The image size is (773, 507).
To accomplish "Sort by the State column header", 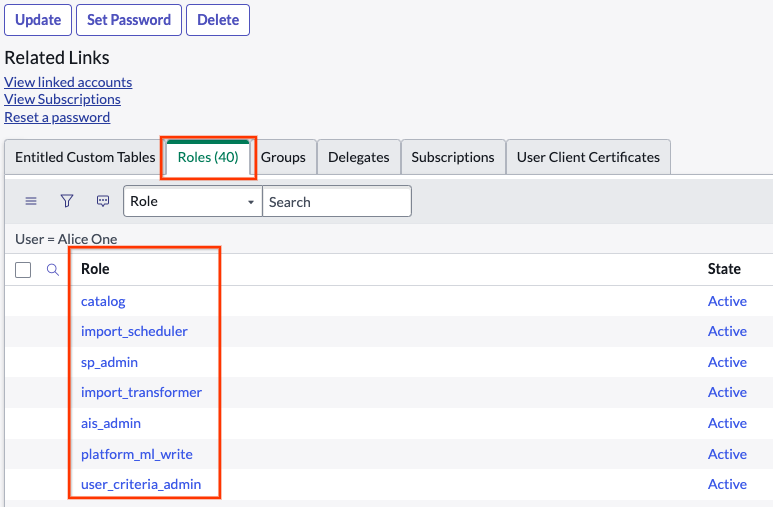I will [x=724, y=268].
